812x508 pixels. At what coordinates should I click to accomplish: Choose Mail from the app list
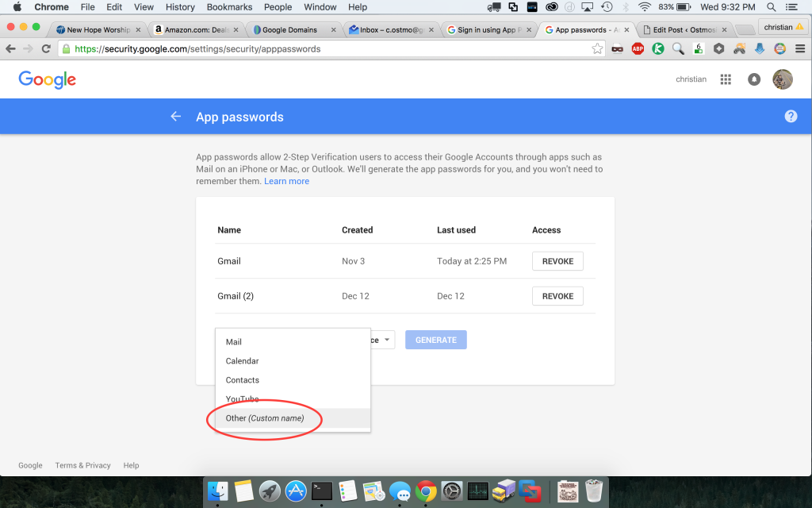click(293, 341)
